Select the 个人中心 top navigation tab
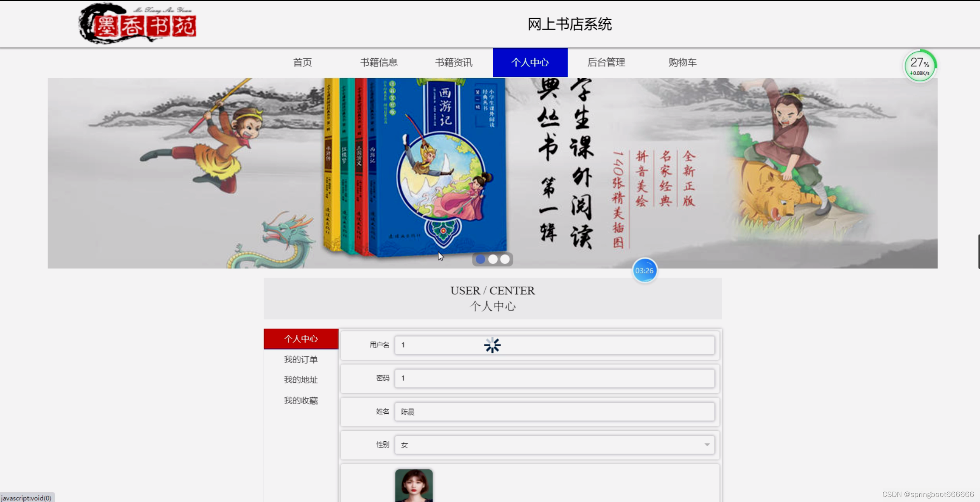 pyautogui.click(x=530, y=63)
